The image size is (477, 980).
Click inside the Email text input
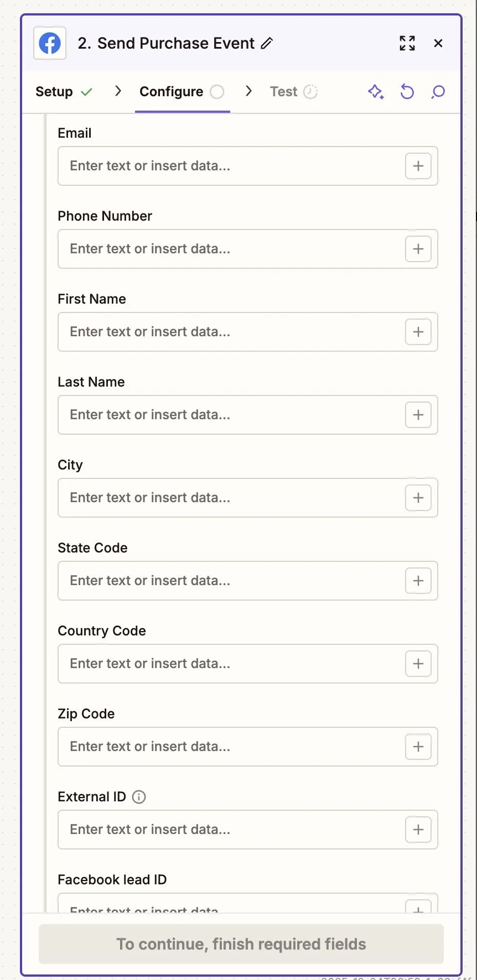(221, 165)
